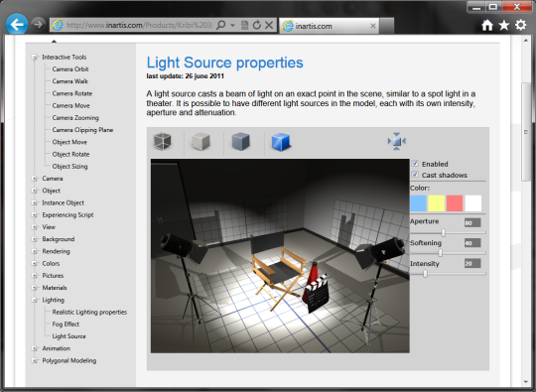The width and height of the screenshot is (536, 392).
Task: Open Favorites star icon
Action: tap(504, 25)
